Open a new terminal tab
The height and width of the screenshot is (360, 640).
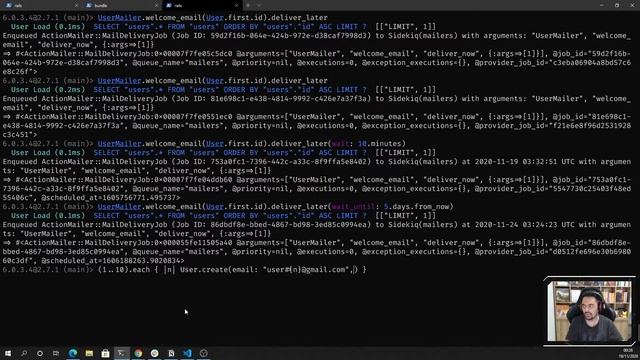pyautogui.click(x=248, y=5)
